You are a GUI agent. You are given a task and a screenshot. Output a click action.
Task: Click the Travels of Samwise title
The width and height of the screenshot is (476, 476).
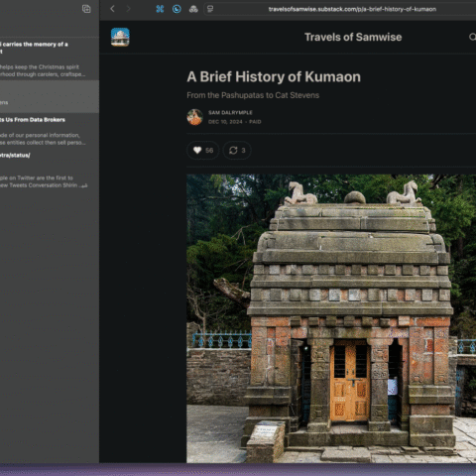coord(353,37)
